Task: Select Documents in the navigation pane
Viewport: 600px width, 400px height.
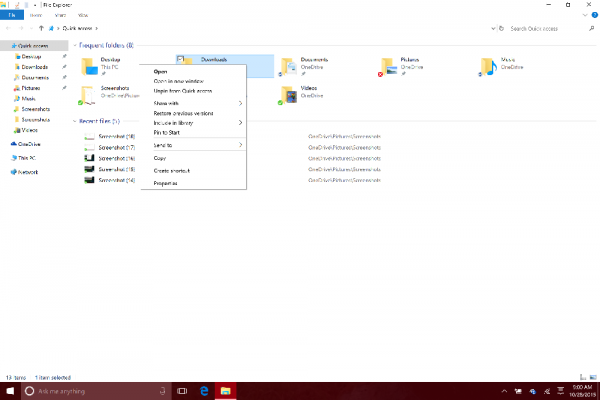Action: point(34,77)
